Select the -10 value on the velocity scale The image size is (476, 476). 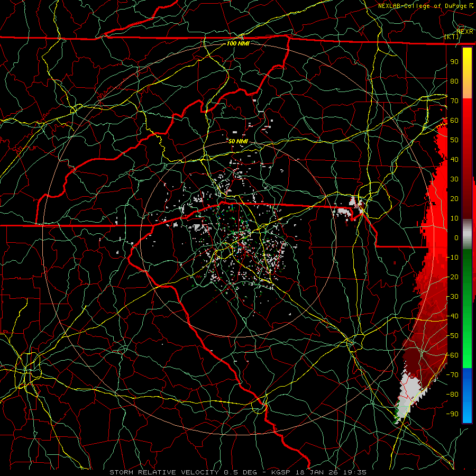tap(452, 258)
